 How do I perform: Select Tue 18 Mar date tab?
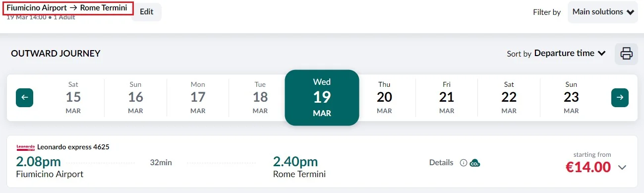coord(260,98)
